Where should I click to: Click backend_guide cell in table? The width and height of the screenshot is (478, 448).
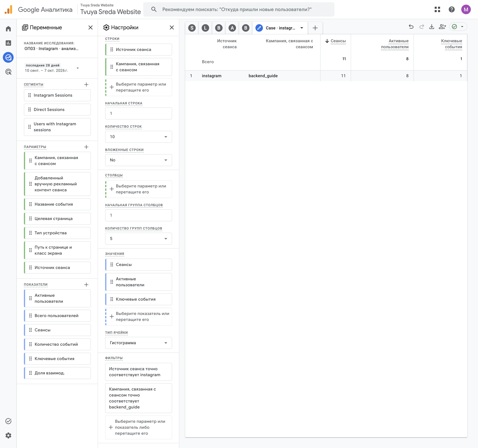263,76
